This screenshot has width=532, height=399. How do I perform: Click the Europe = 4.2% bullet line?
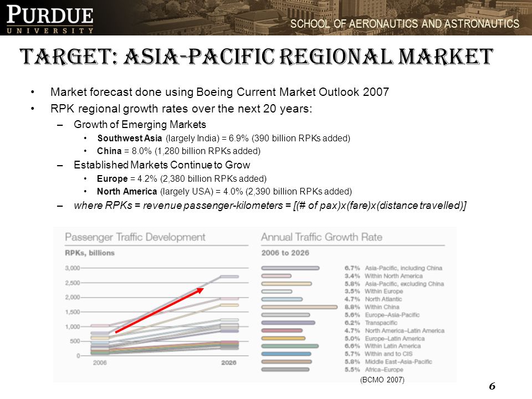coord(182,179)
